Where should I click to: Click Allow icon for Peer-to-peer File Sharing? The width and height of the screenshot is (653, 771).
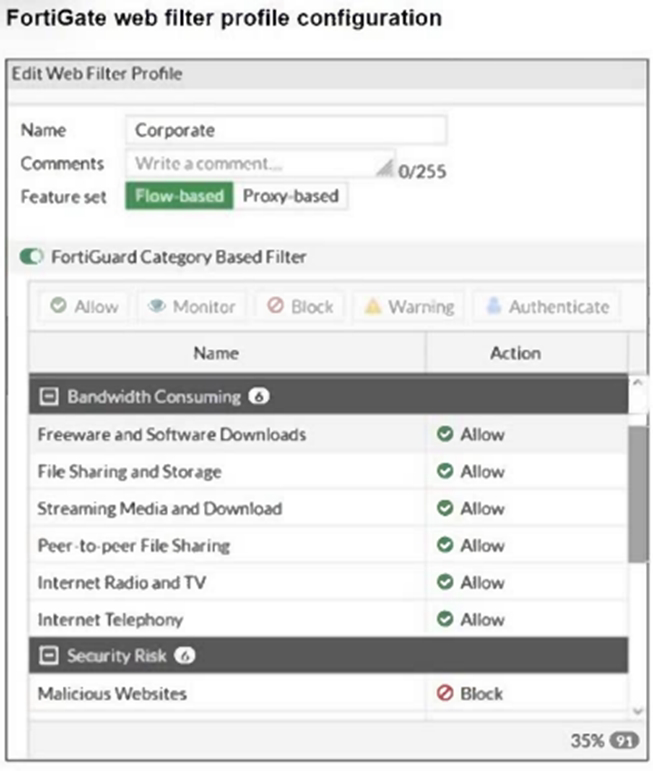[x=445, y=546]
